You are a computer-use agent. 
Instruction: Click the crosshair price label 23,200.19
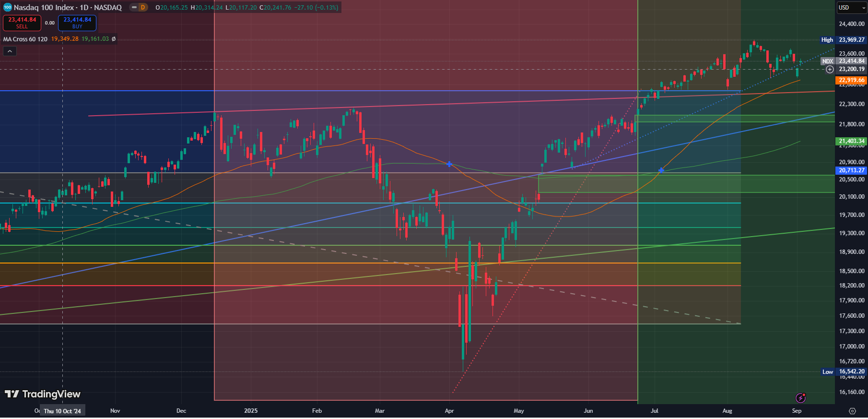(851, 69)
